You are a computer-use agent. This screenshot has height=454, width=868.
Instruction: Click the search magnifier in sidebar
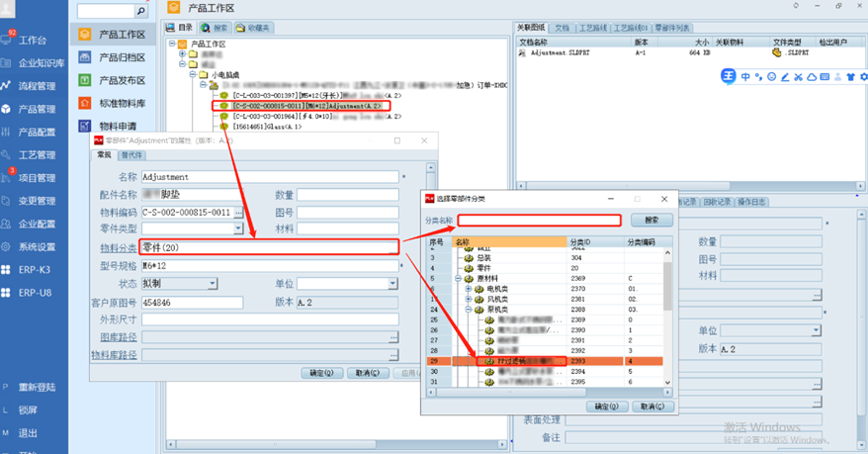140,11
